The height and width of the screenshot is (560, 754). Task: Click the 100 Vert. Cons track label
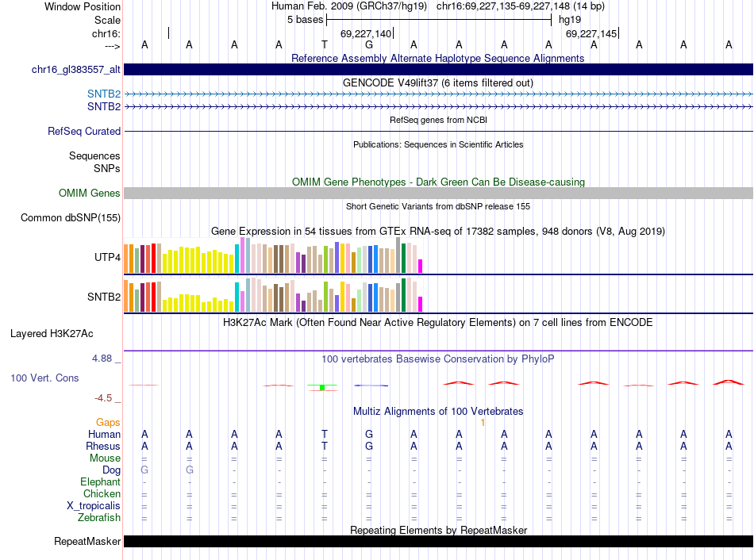point(44,378)
